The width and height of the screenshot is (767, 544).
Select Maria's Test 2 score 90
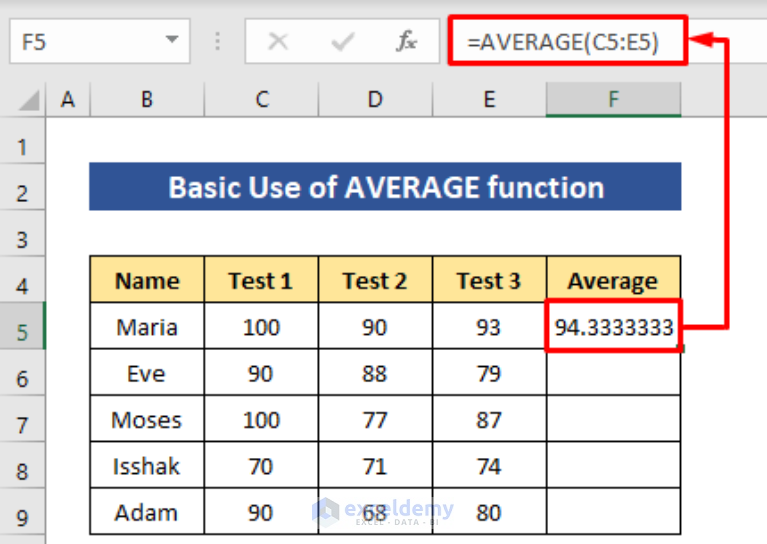pos(375,326)
